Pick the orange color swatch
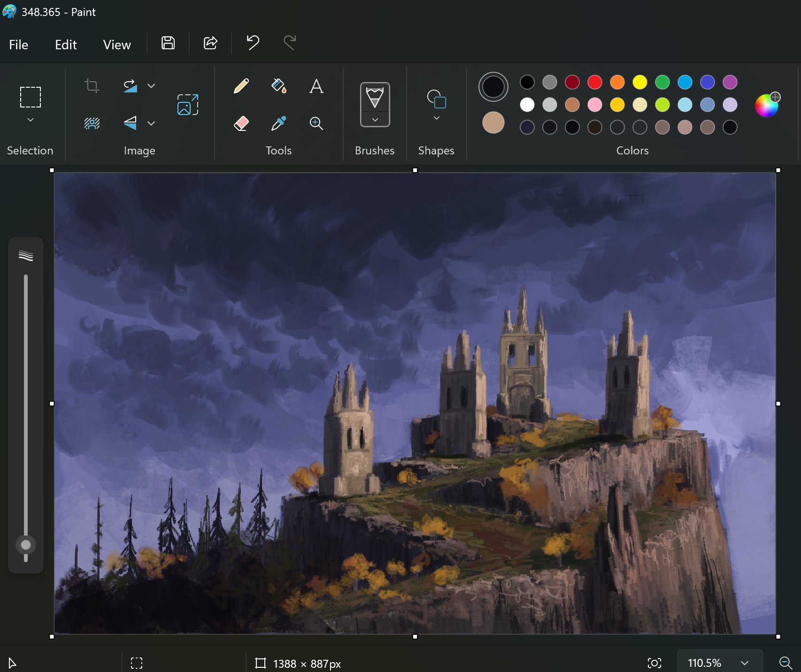The width and height of the screenshot is (801, 672). coord(617,82)
